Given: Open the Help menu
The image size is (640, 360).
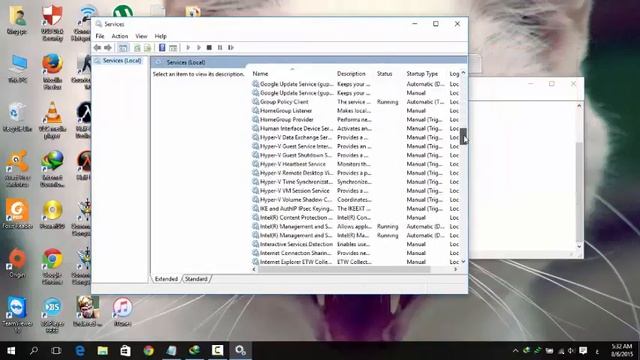Looking at the screenshot, I should [160, 36].
